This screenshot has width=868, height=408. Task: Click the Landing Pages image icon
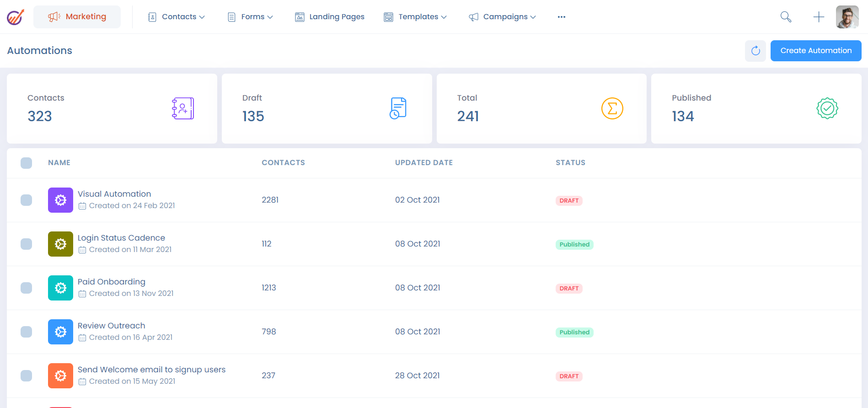[x=300, y=17]
